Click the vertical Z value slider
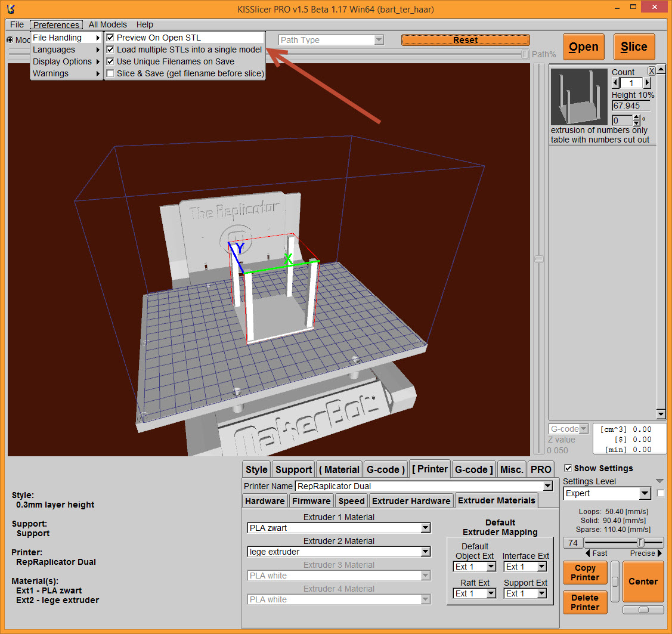 click(538, 259)
